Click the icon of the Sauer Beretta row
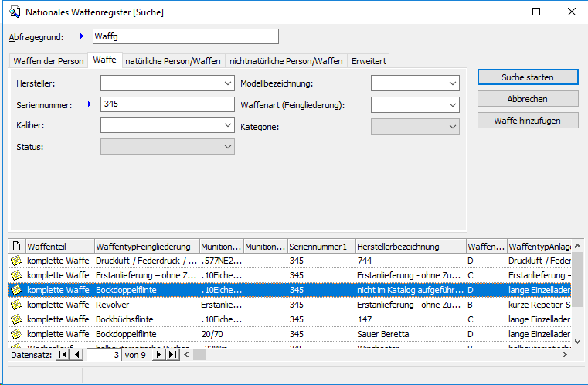 [x=16, y=334]
